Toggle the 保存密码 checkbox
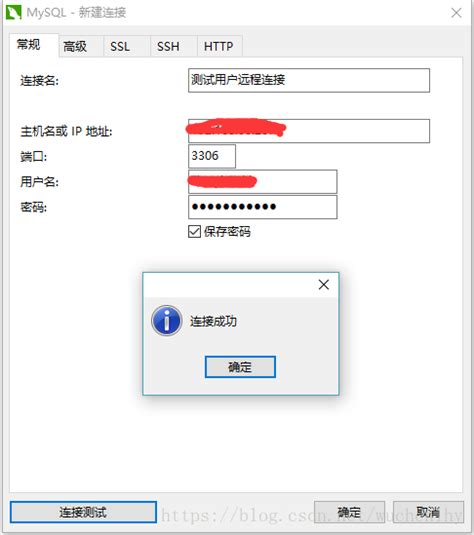The height and width of the screenshot is (535, 474). click(x=195, y=232)
